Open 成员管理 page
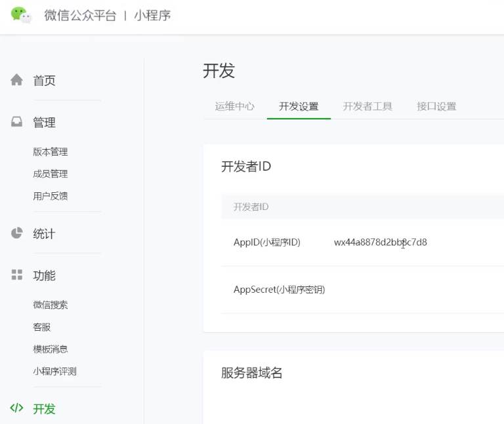 coord(51,174)
